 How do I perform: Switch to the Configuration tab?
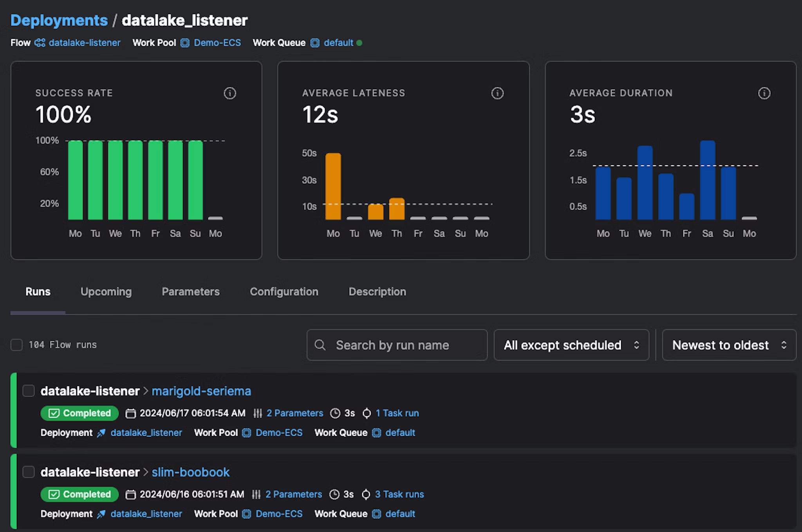click(x=284, y=292)
